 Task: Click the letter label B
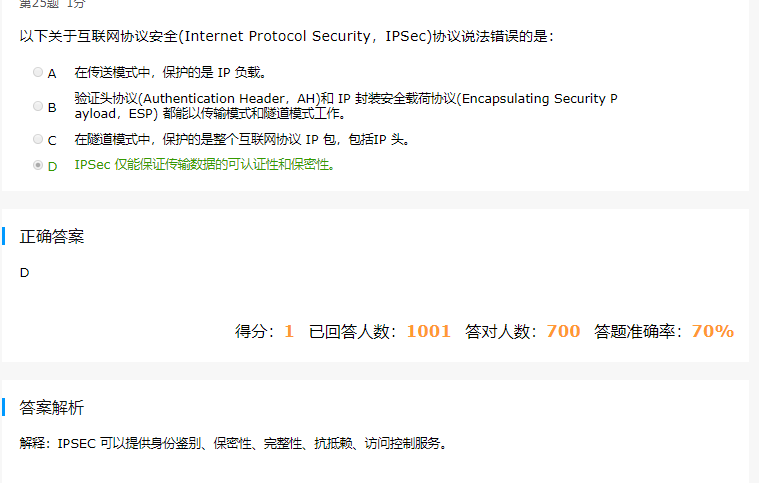point(52,107)
